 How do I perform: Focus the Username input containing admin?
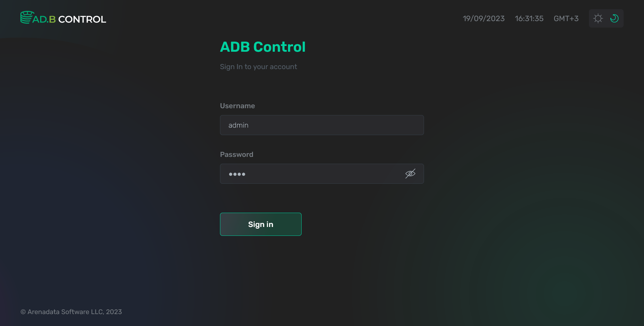coord(322,125)
